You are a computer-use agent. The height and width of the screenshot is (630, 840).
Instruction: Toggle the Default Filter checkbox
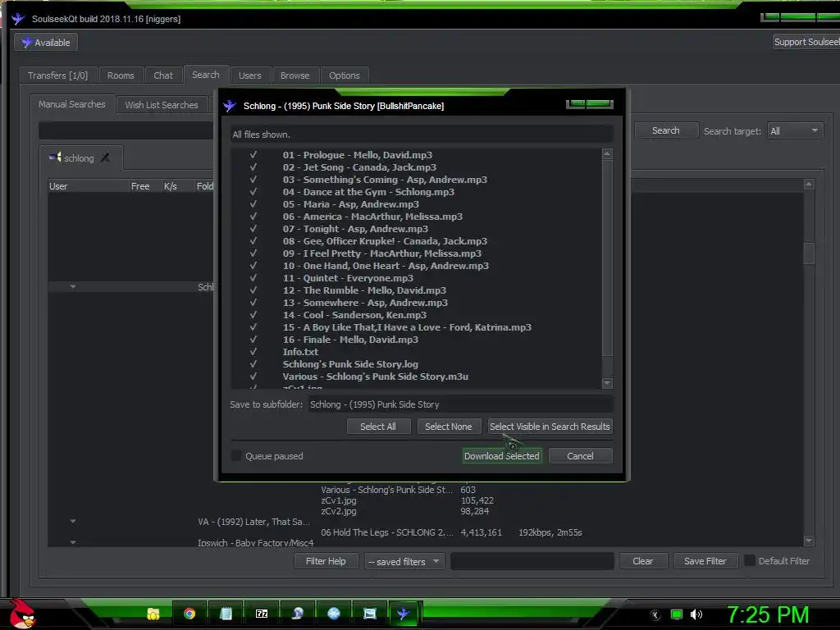pos(750,561)
